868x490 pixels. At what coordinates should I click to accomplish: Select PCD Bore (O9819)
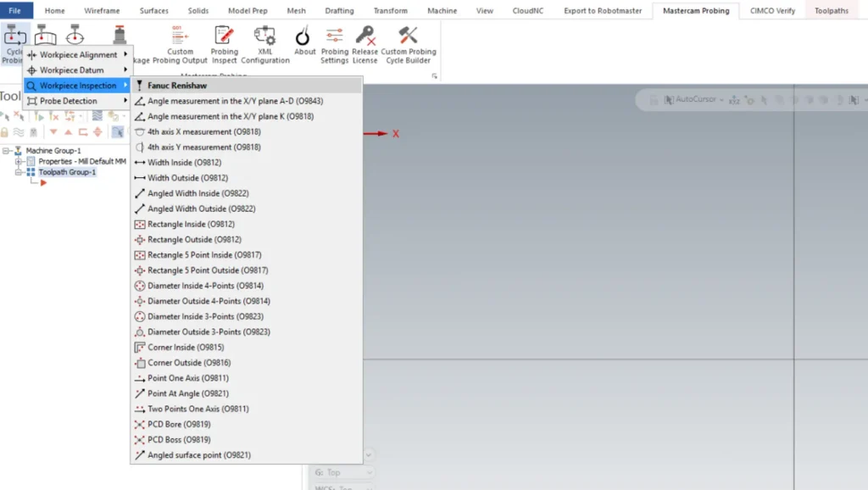click(247, 424)
